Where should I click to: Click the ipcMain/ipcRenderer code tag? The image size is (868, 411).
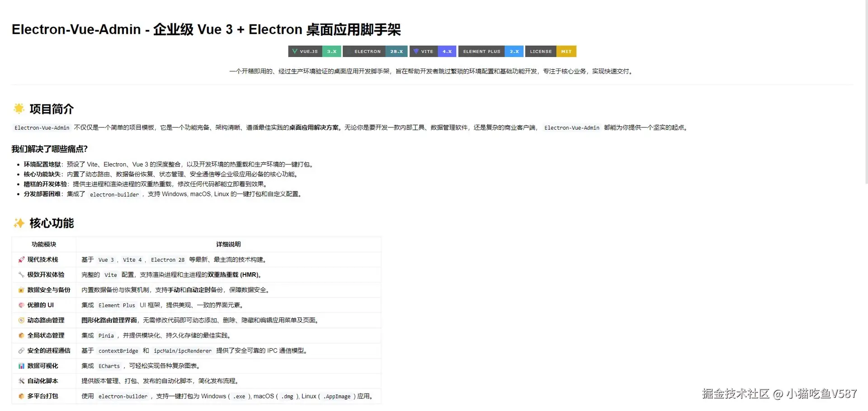click(x=183, y=351)
